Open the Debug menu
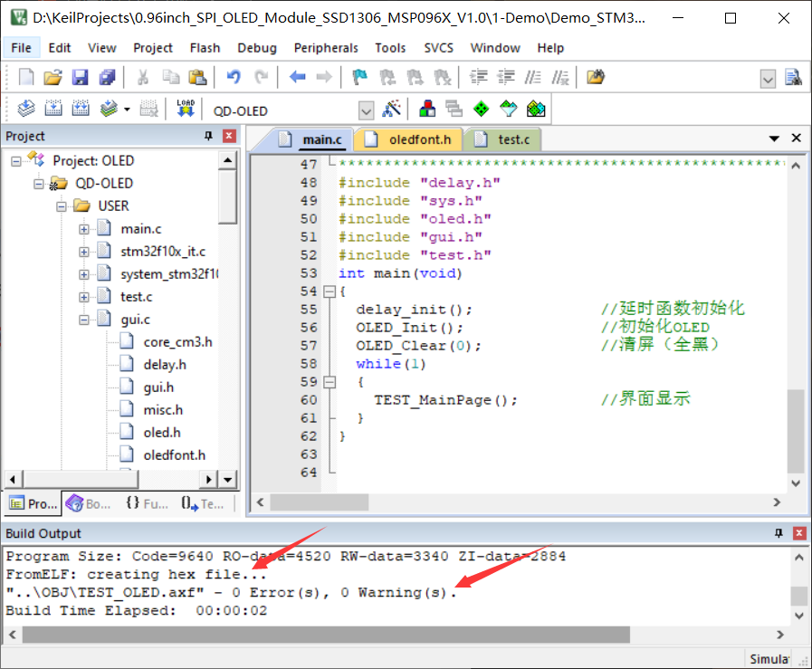Screen dimensions: 812x669 pos(257,48)
